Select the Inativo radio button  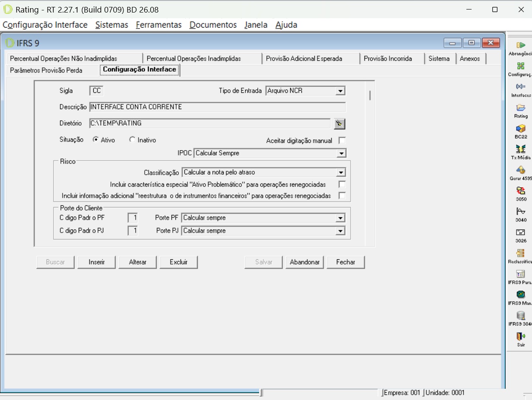133,140
